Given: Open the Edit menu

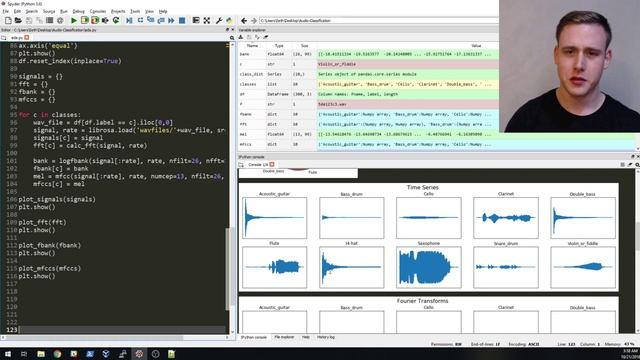Looking at the screenshot, I should pos(17,11).
